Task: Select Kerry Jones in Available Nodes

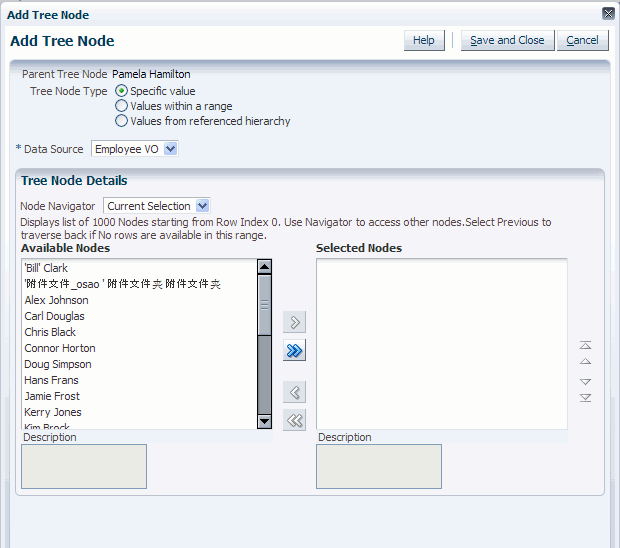Action: coord(139,412)
